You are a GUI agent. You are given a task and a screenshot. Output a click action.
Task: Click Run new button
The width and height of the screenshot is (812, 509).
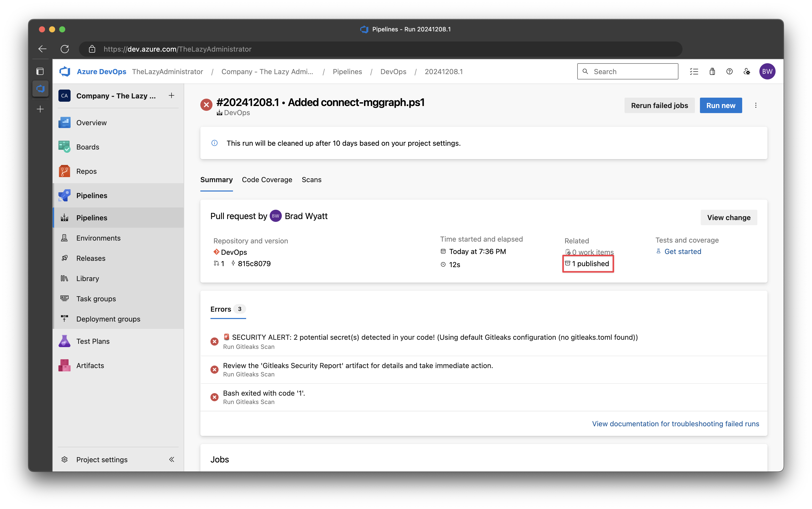[x=720, y=105]
